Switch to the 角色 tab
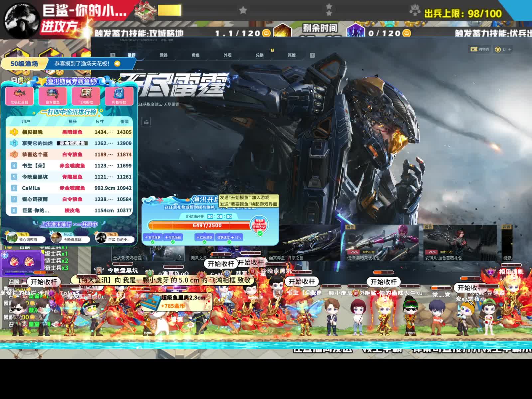532x399 pixels. tap(196, 55)
